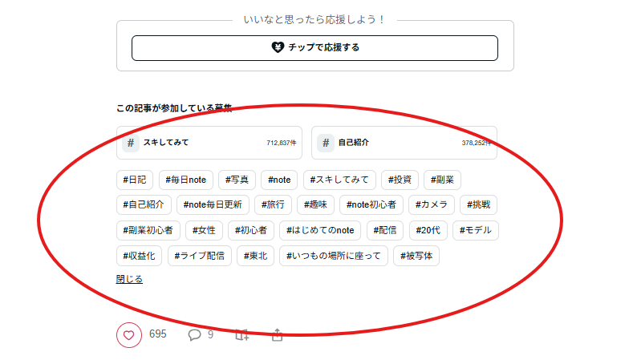
Task: Select the #毎日note hashtag
Action: pyautogui.click(x=186, y=180)
